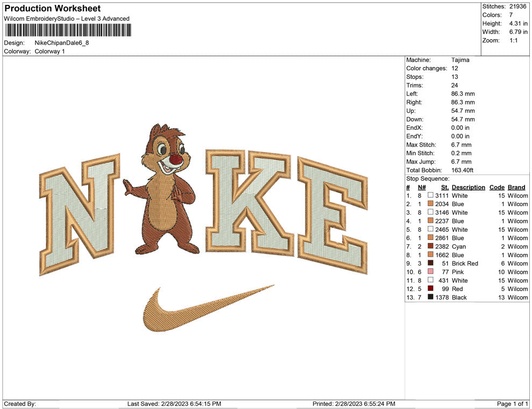Viewport: 532px width, 409px height.
Task: Click the swatch beside 1662 Blue
Action: click(x=430, y=254)
